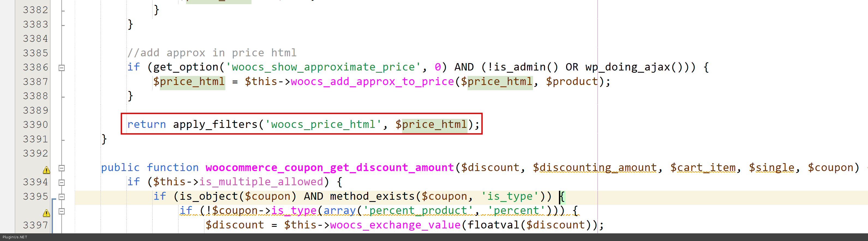Toggle fold marker beside the percent_product line
This screenshot has width=868, height=241.
pos(62,211)
